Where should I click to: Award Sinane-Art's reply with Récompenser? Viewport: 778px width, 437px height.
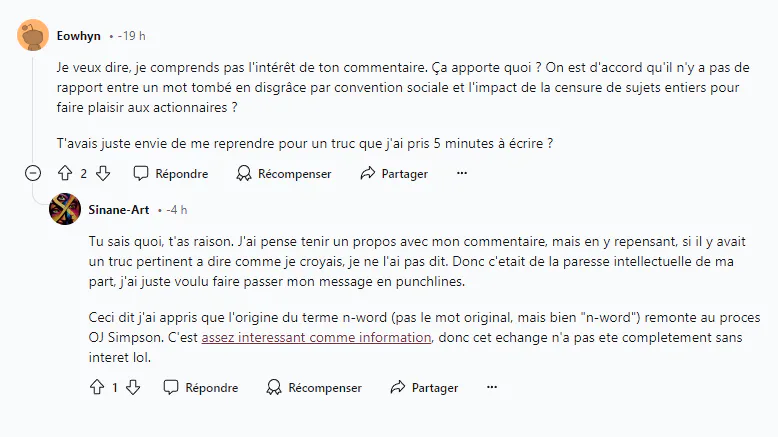[314, 387]
